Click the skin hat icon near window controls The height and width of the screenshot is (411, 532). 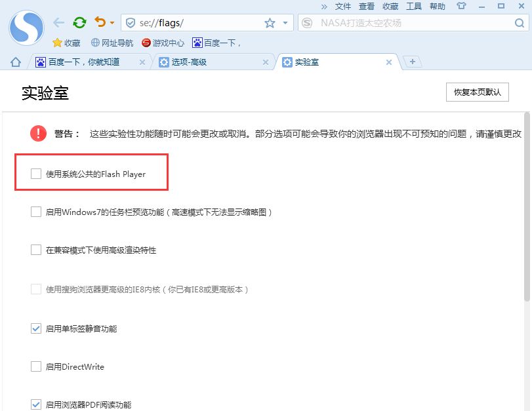coord(462,7)
